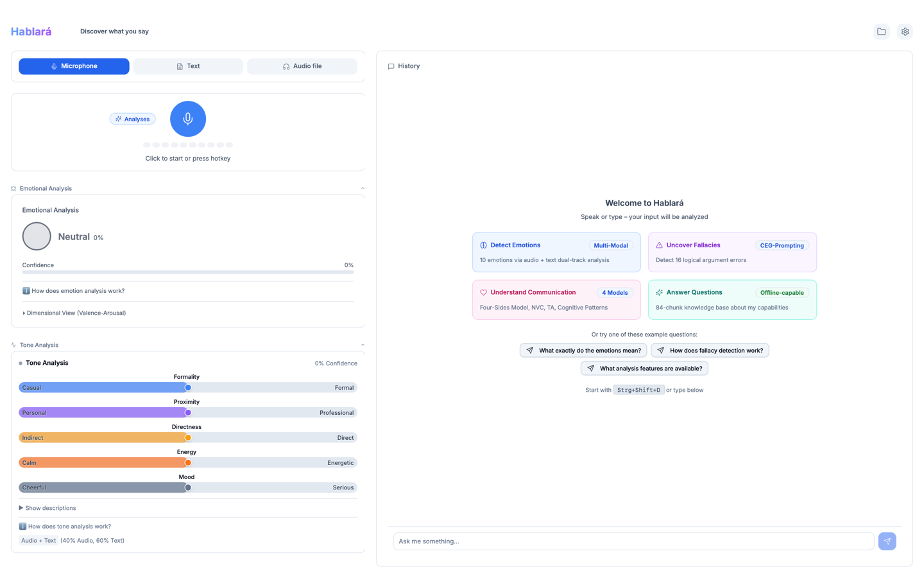Viewport: 924px width, 578px height.
Task: Click the emotion face icon on Detect Emotions card
Action: click(x=483, y=245)
